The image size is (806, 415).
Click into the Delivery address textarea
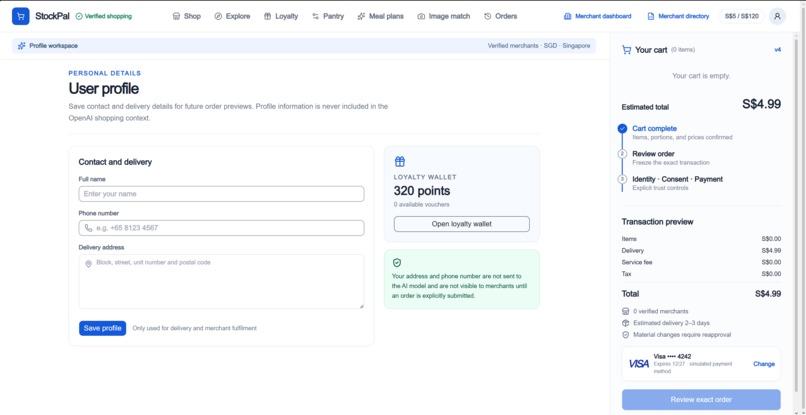(222, 281)
